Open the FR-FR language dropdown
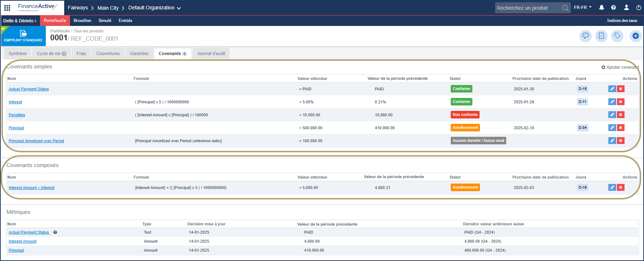This screenshot has height=261, width=644. click(x=583, y=8)
